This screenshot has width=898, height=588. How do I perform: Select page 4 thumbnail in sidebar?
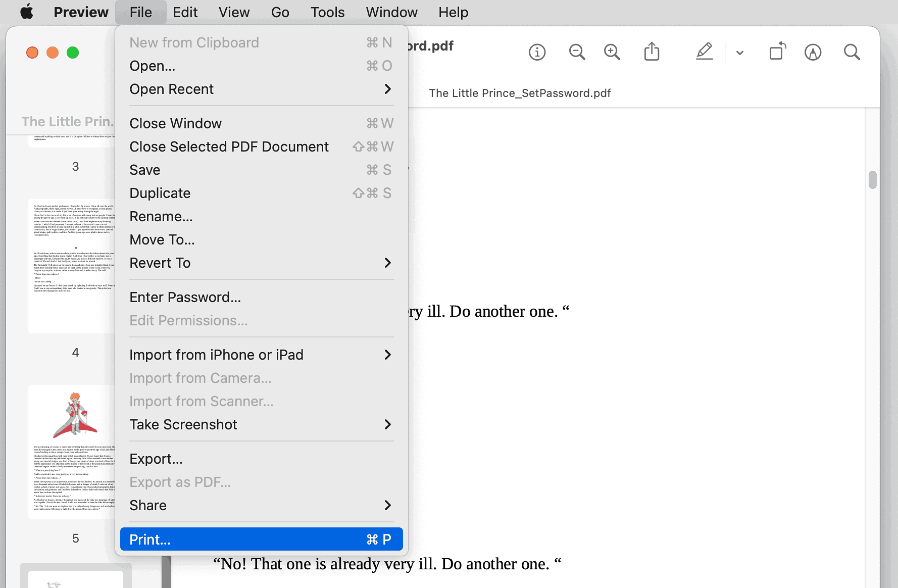[x=72, y=266]
